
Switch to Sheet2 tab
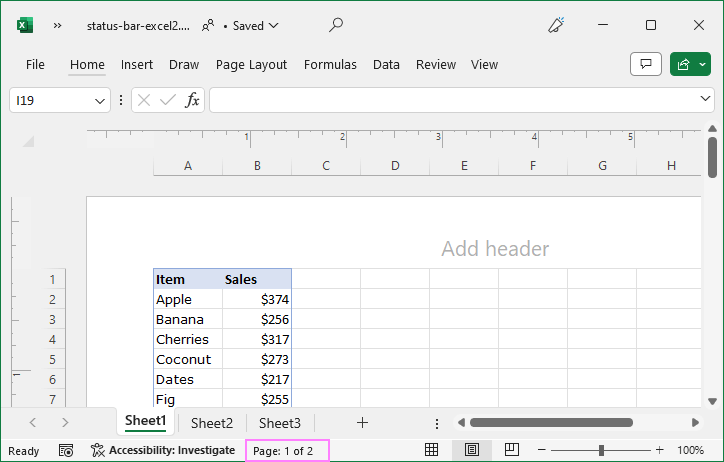coord(212,423)
